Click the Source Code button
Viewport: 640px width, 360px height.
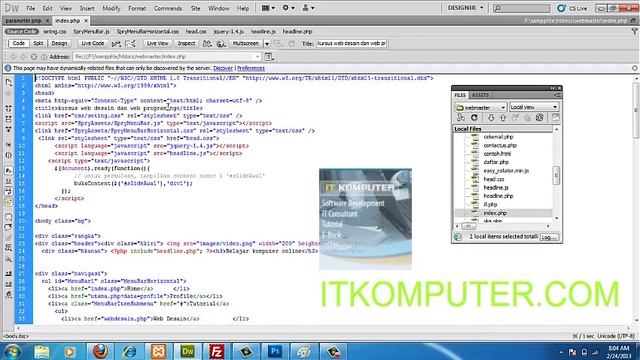[22, 31]
